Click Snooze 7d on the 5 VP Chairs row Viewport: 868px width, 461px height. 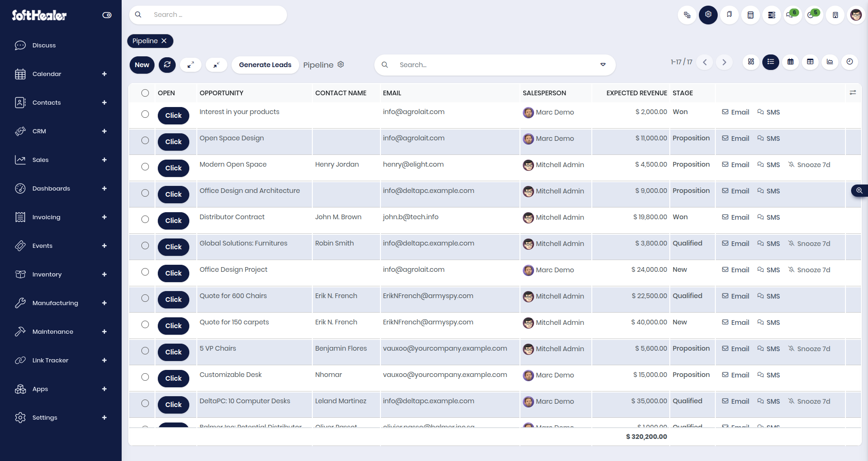click(809, 349)
